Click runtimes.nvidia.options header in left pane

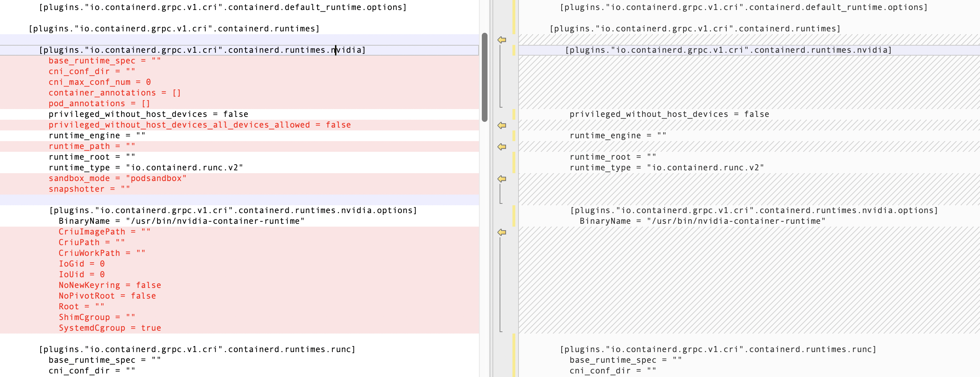(x=233, y=210)
